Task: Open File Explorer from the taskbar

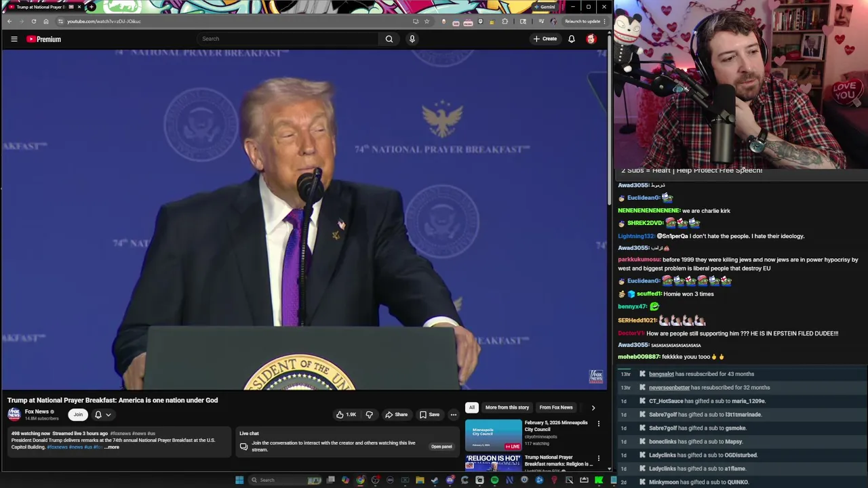Action: [420, 480]
